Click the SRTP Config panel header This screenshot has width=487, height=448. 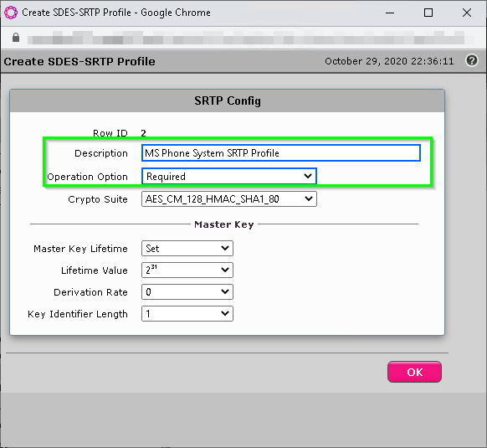point(228,100)
